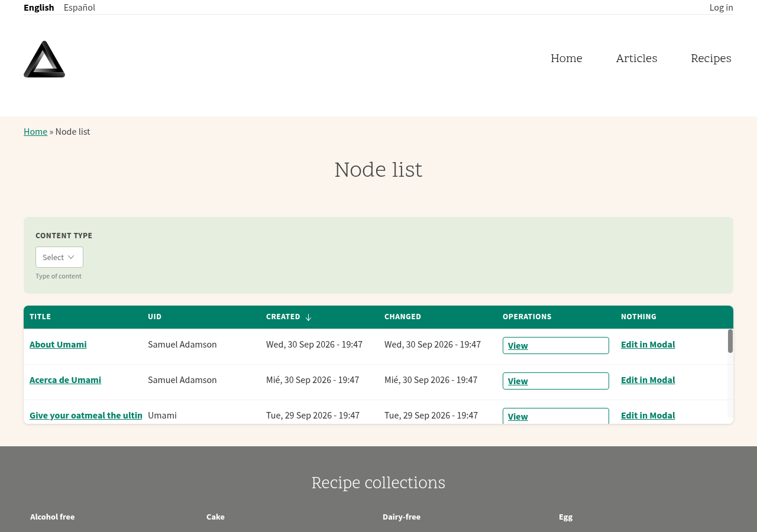Viewport: 757px width, 532px height.
Task: Open the Home menu item
Action: point(567,59)
